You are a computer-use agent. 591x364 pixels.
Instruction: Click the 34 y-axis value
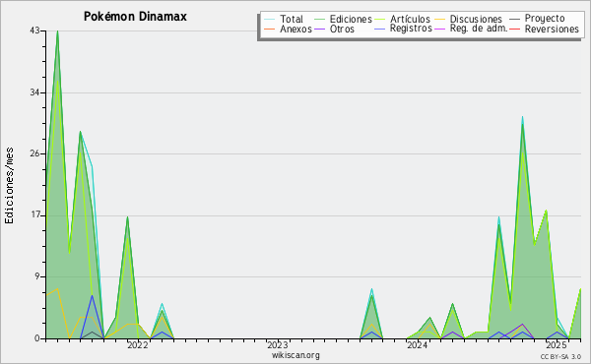click(x=34, y=92)
